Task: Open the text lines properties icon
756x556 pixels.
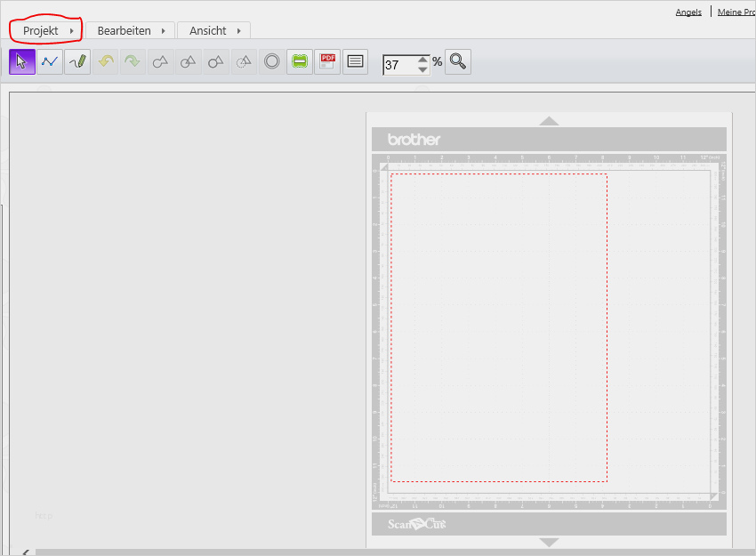Action: click(355, 61)
